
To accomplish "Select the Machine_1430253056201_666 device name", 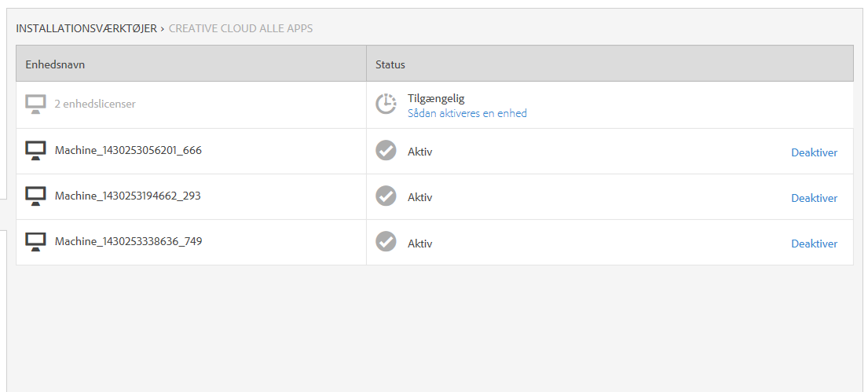I will 128,150.
